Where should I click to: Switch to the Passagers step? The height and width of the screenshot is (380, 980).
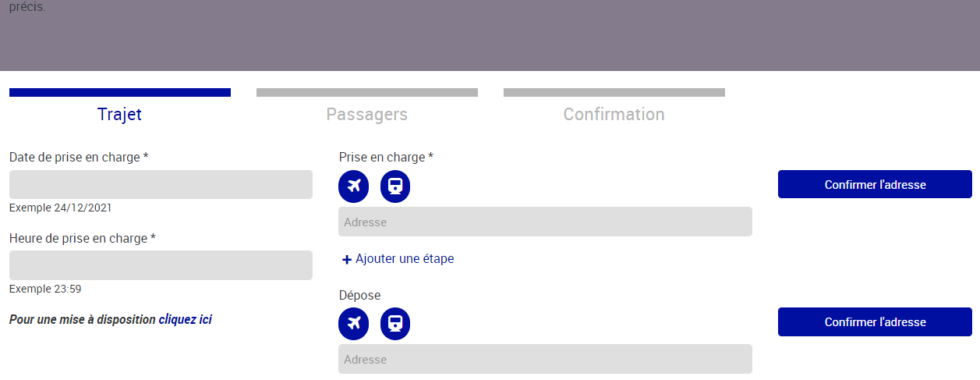367,115
